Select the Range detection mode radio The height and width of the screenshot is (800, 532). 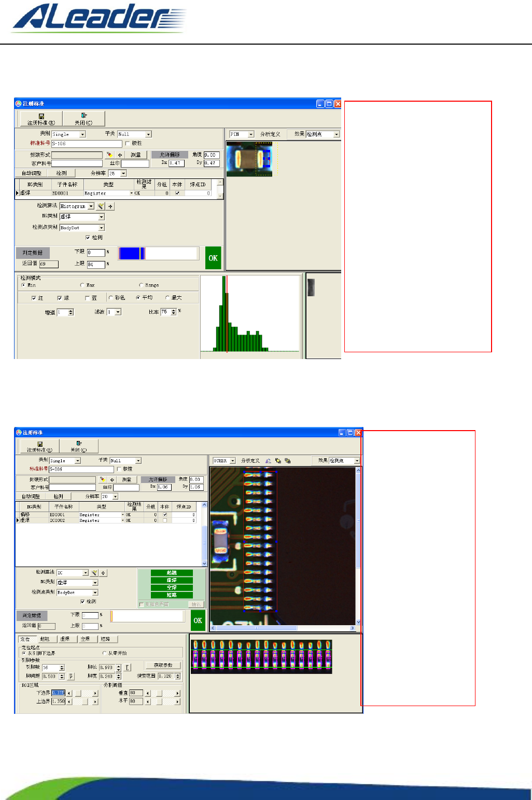141,285
